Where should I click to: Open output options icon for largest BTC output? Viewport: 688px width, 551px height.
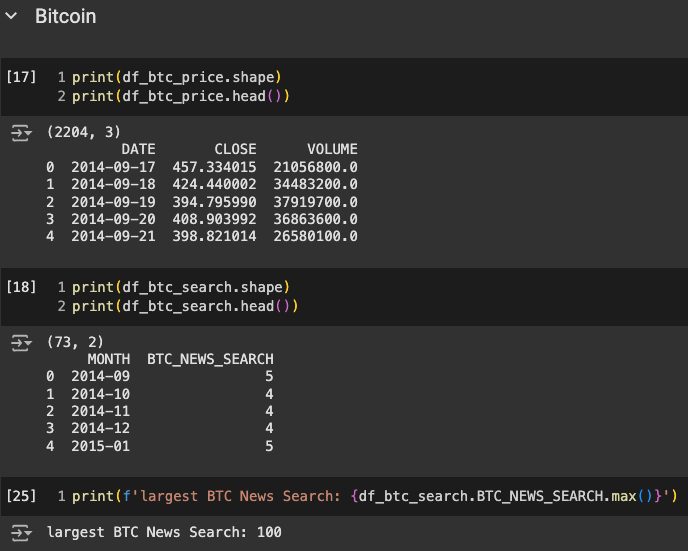pyautogui.click(x=21, y=533)
